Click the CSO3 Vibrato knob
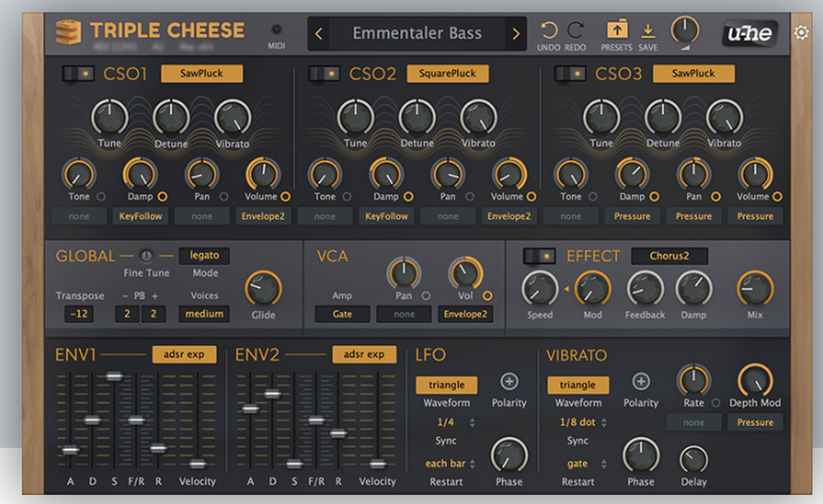This screenshot has height=504, width=823. [x=724, y=118]
